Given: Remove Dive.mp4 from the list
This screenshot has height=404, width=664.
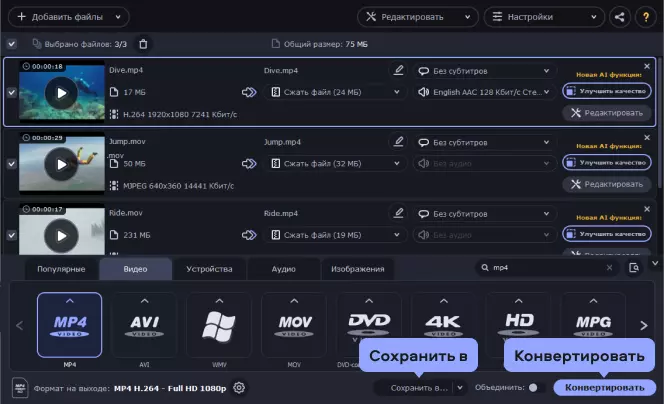Looking at the screenshot, I should click(x=647, y=66).
